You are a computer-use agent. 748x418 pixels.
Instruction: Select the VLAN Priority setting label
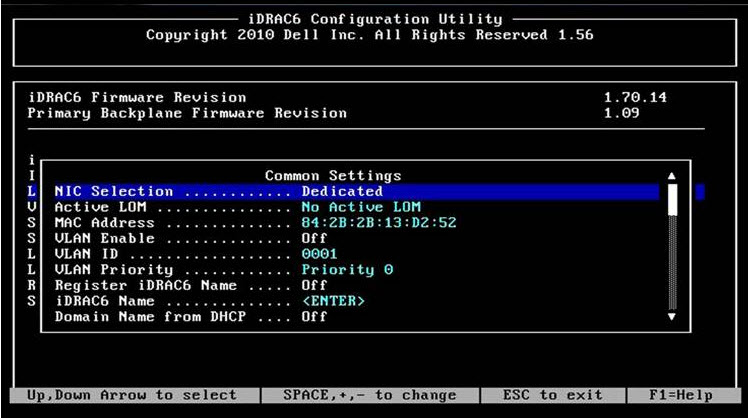click(114, 270)
